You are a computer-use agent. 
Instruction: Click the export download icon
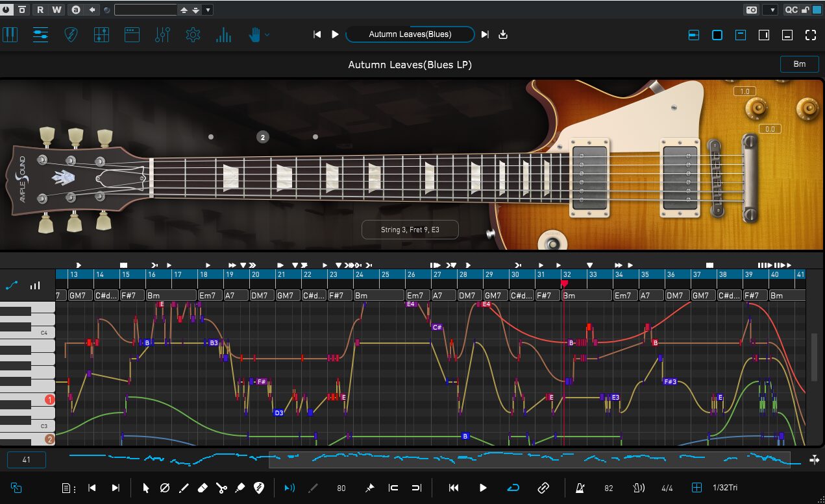click(502, 35)
